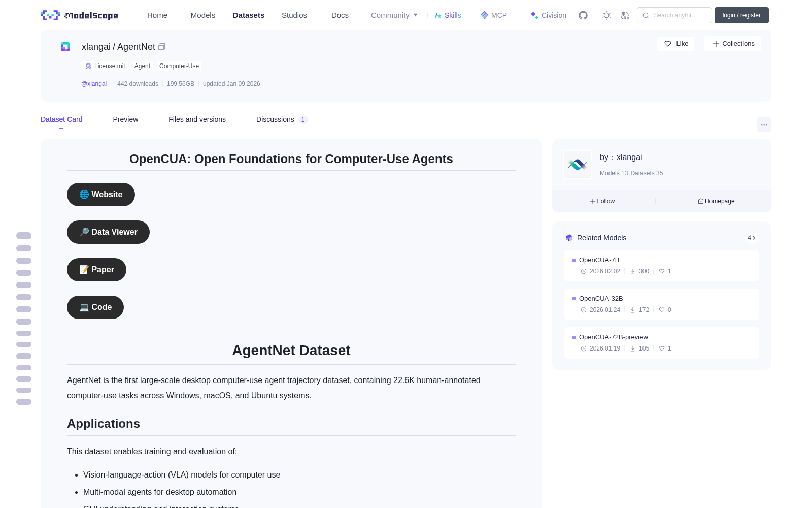Click the Agent tag

[142, 66]
